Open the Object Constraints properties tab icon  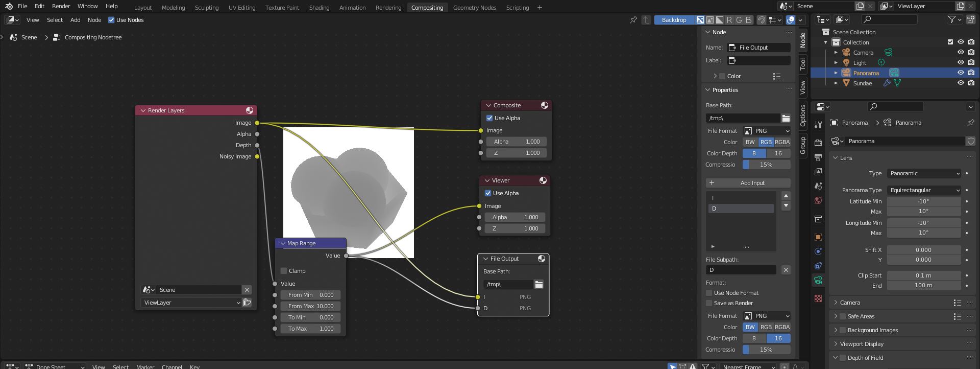point(818,266)
